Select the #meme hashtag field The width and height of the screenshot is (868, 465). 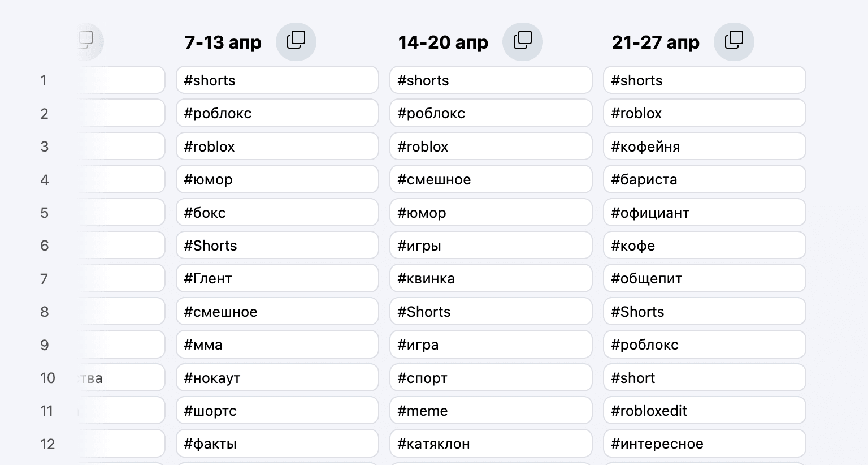click(x=491, y=411)
